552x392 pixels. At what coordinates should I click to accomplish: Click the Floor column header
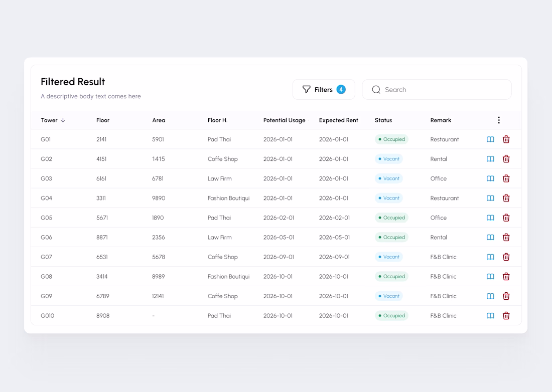coord(103,120)
